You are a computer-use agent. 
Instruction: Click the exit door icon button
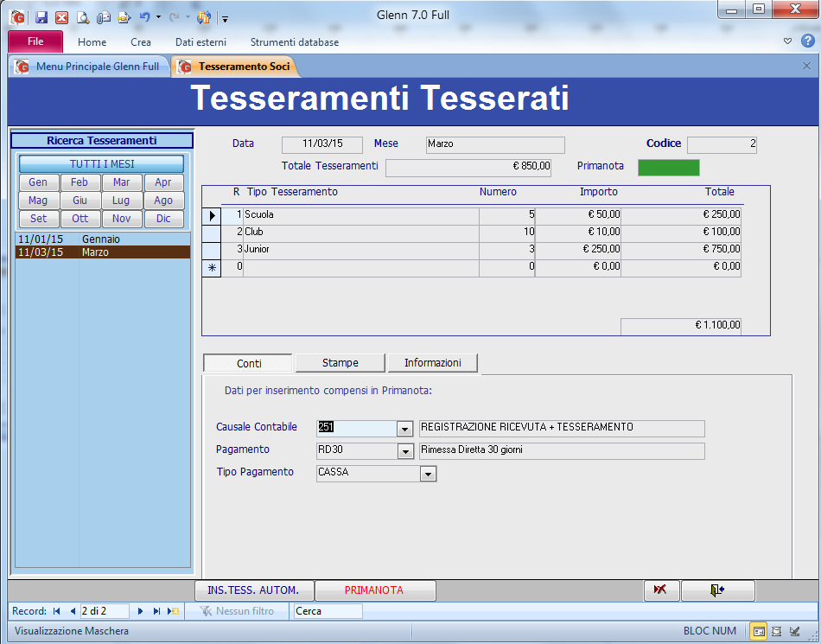click(718, 590)
